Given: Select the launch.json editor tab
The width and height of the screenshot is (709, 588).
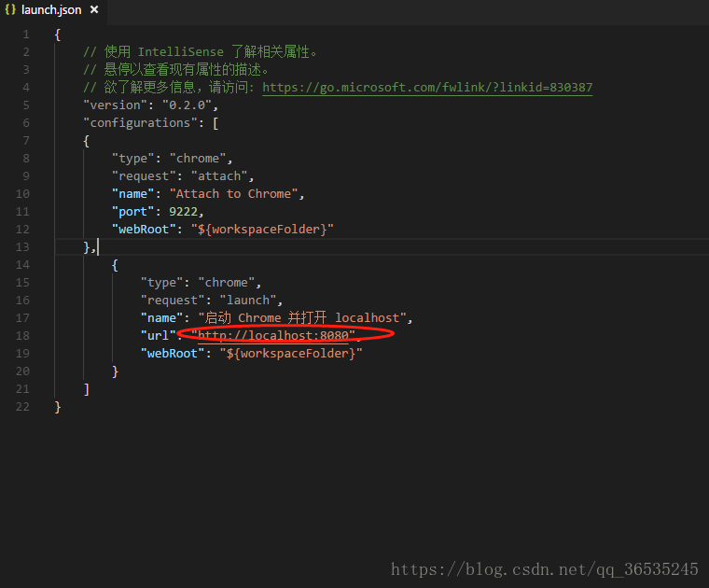Looking at the screenshot, I should [x=53, y=10].
